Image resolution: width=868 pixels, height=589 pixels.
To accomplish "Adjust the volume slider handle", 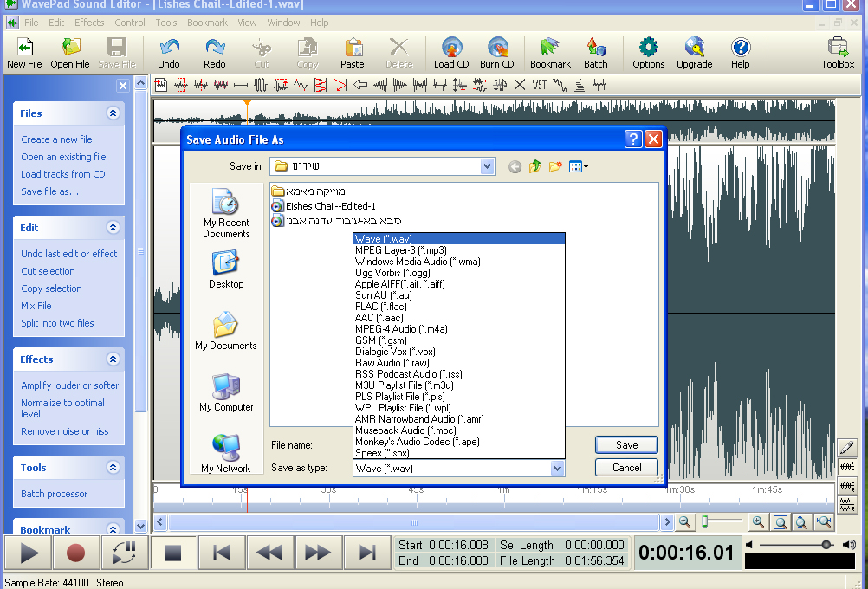I will pyautogui.click(x=827, y=545).
